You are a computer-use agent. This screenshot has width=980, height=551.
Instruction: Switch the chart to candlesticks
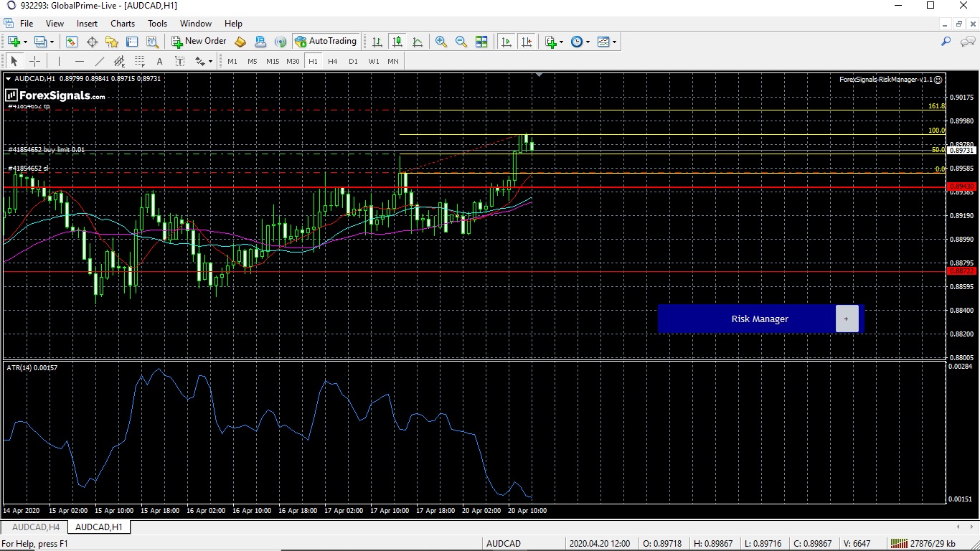pyautogui.click(x=397, y=42)
